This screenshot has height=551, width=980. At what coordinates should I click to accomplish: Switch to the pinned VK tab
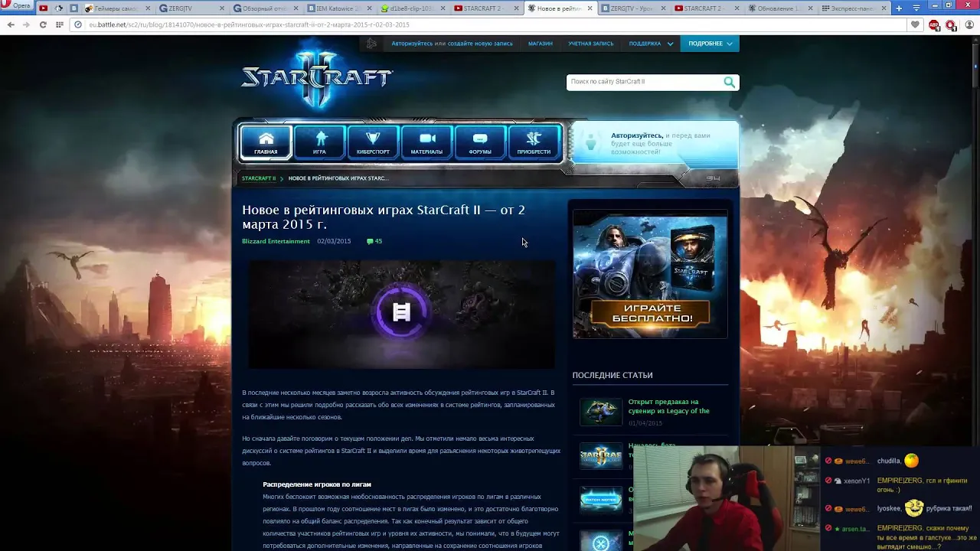[73, 8]
